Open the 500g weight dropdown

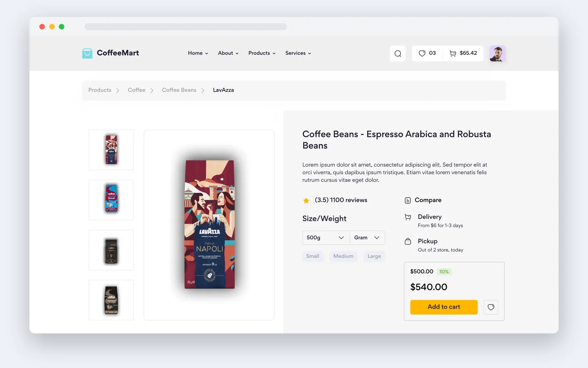[x=326, y=238]
